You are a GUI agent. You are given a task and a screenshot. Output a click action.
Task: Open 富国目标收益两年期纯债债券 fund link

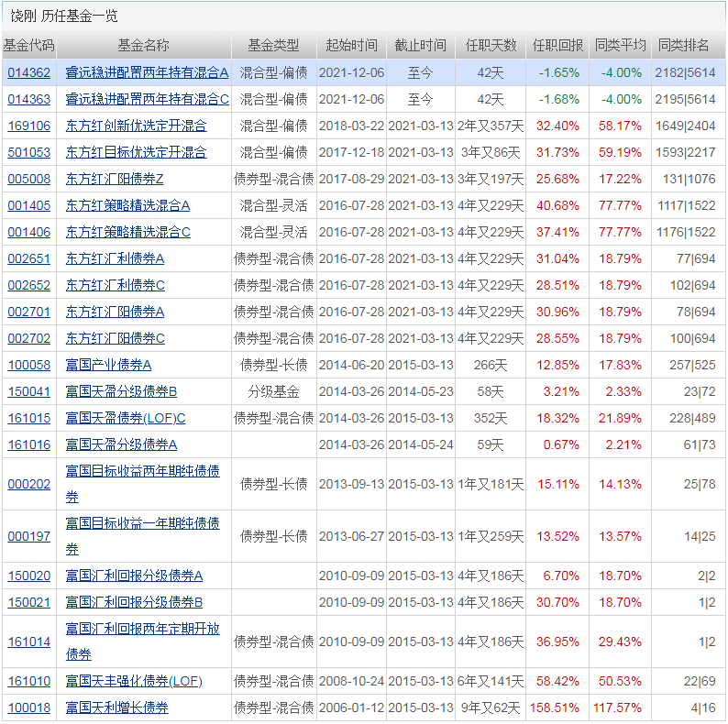pos(142,471)
